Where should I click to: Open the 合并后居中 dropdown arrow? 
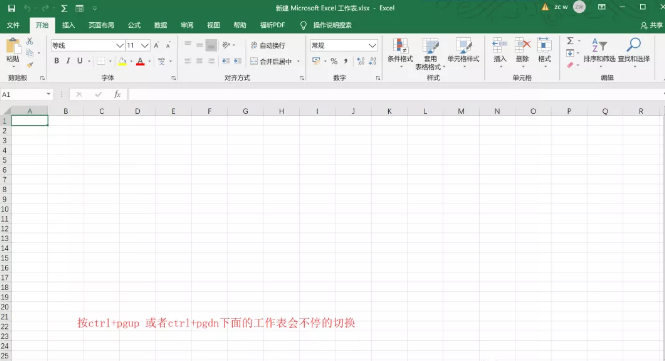point(299,62)
